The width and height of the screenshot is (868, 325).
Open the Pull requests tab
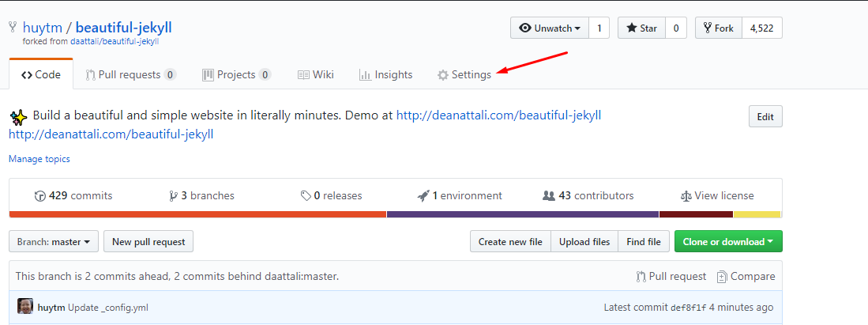tap(130, 75)
